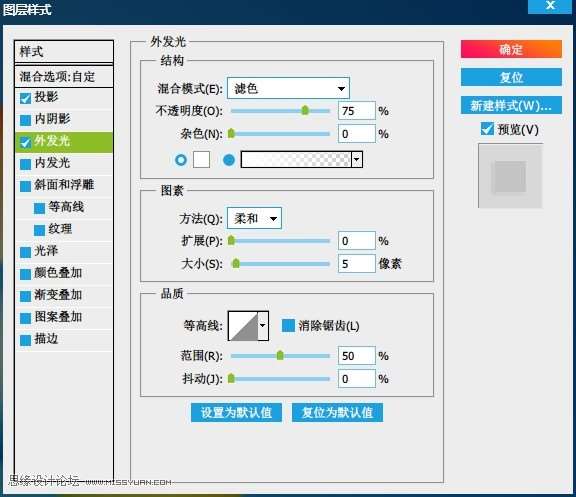Click the style preview thumbnail

click(x=510, y=176)
